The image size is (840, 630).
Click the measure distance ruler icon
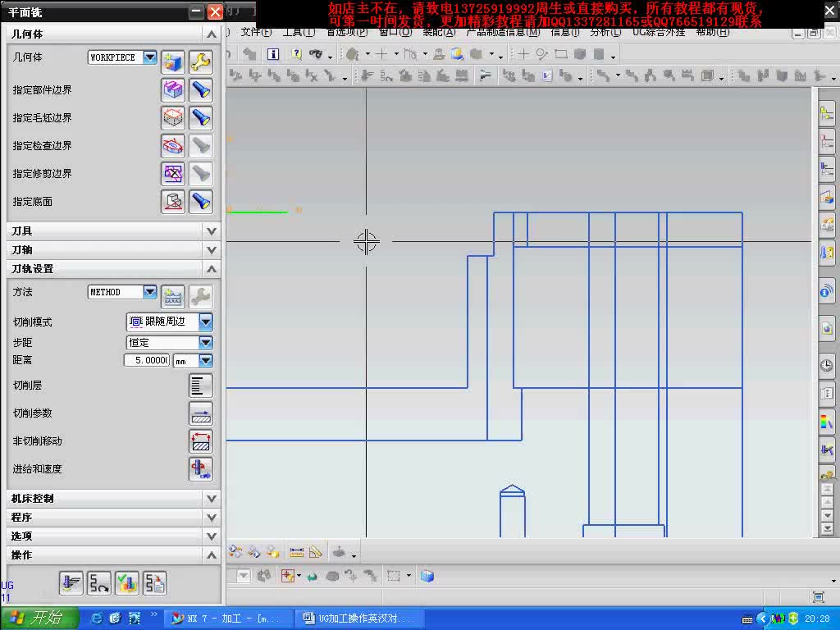pos(296,551)
